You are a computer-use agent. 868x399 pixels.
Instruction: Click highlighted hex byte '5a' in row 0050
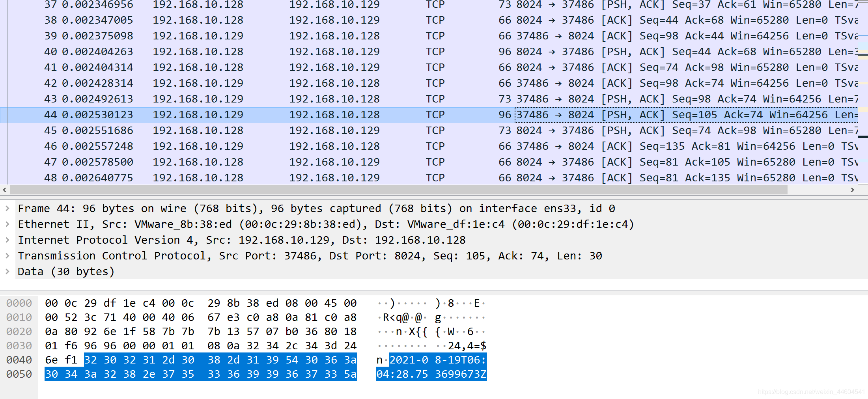coord(350,374)
